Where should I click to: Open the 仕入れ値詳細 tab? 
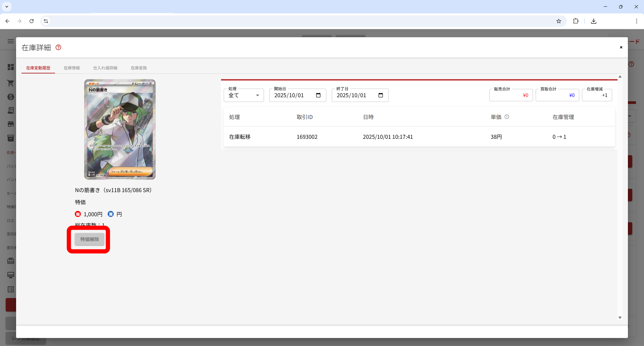105,68
